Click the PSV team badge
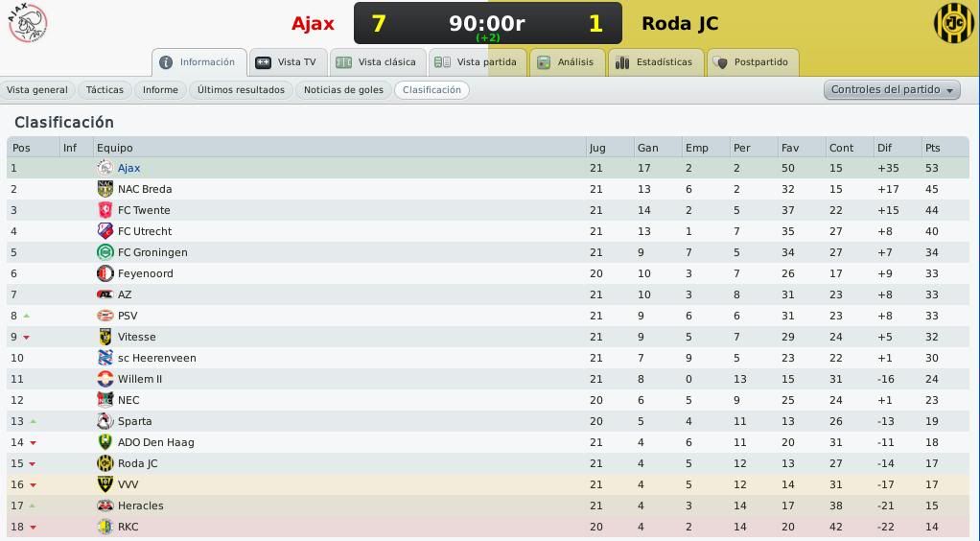Viewport: 980px width, 541px height. pos(105,316)
